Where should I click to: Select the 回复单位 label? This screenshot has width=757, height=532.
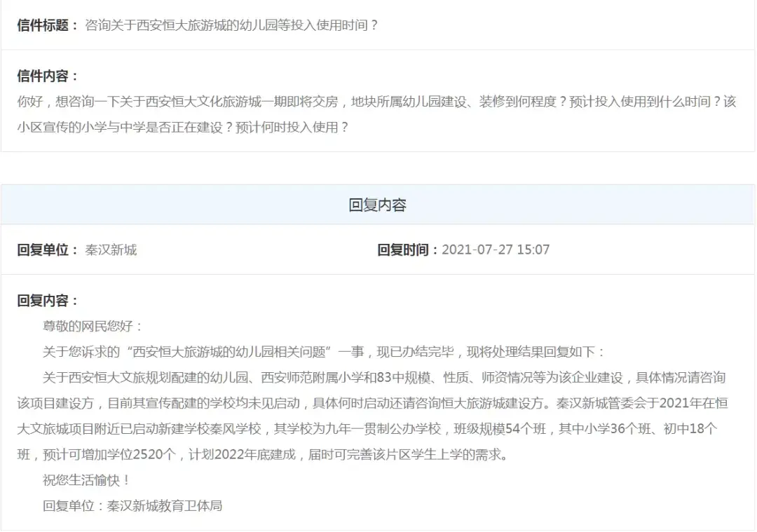48,250
